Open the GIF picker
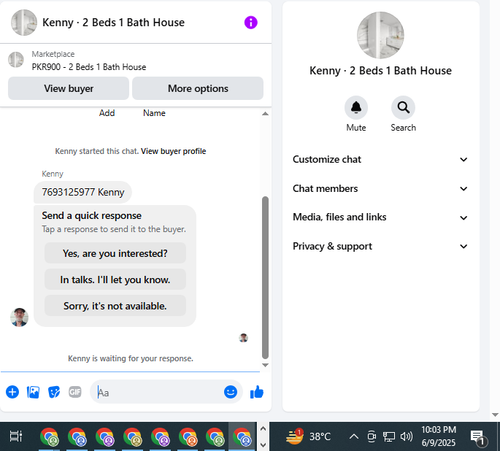 75,392
